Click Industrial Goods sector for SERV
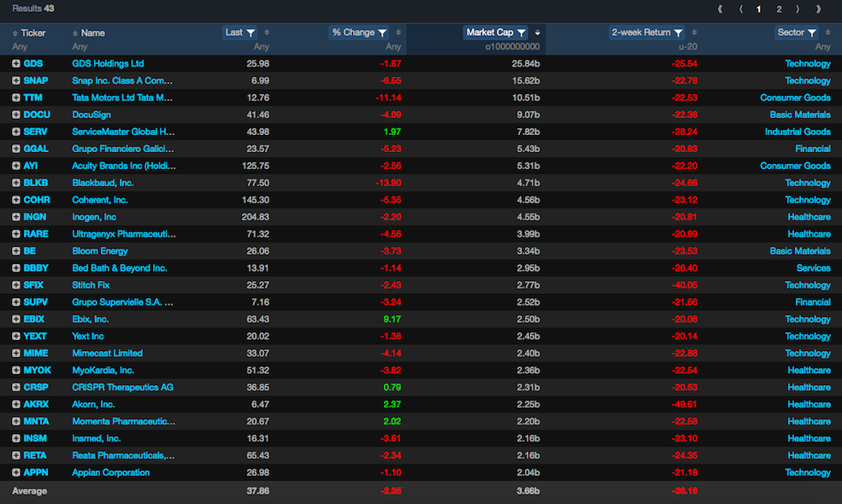 [x=798, y=132]
